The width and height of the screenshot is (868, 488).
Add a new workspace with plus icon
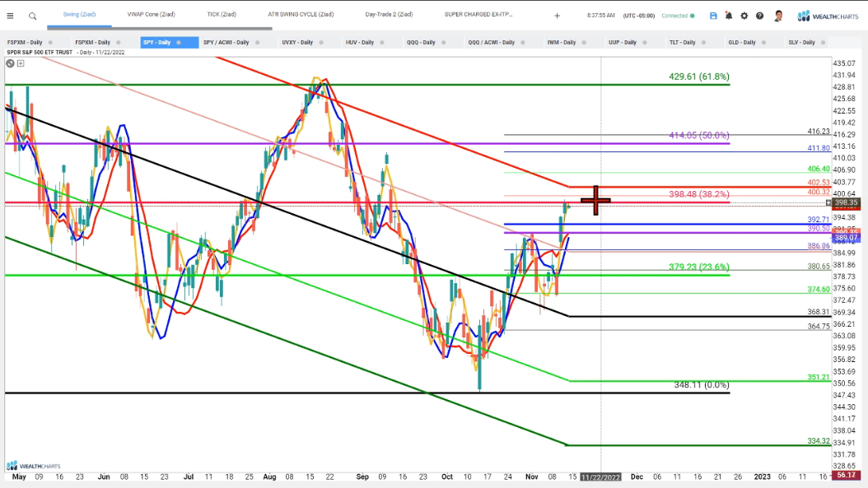click(x=558, y=16)
